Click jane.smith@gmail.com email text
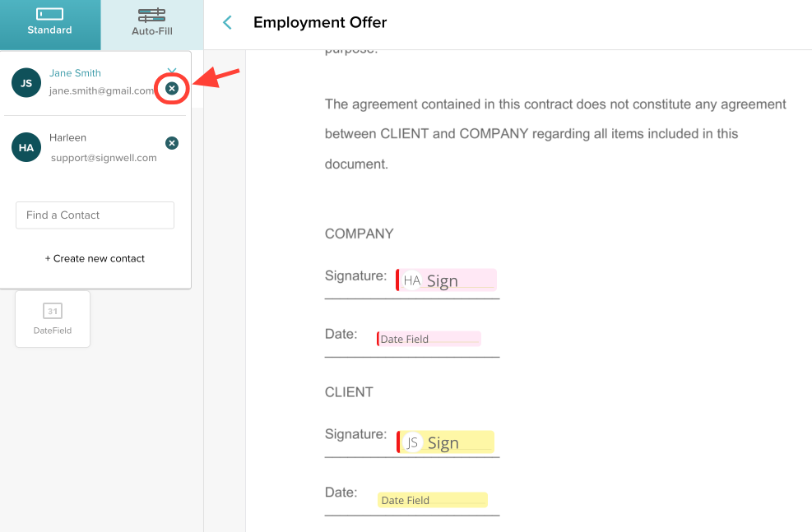This screenshot has height=532, width=812. point(101,90)
